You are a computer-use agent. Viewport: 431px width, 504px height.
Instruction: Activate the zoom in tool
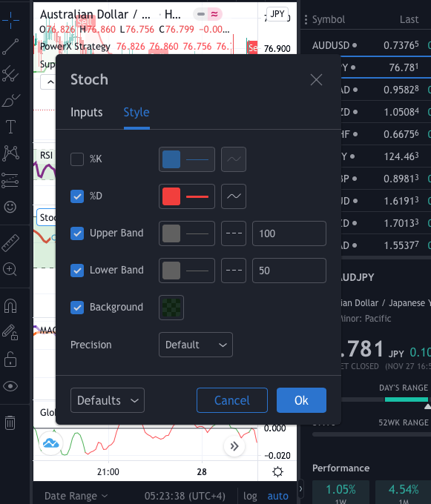[x=10, y=269]
